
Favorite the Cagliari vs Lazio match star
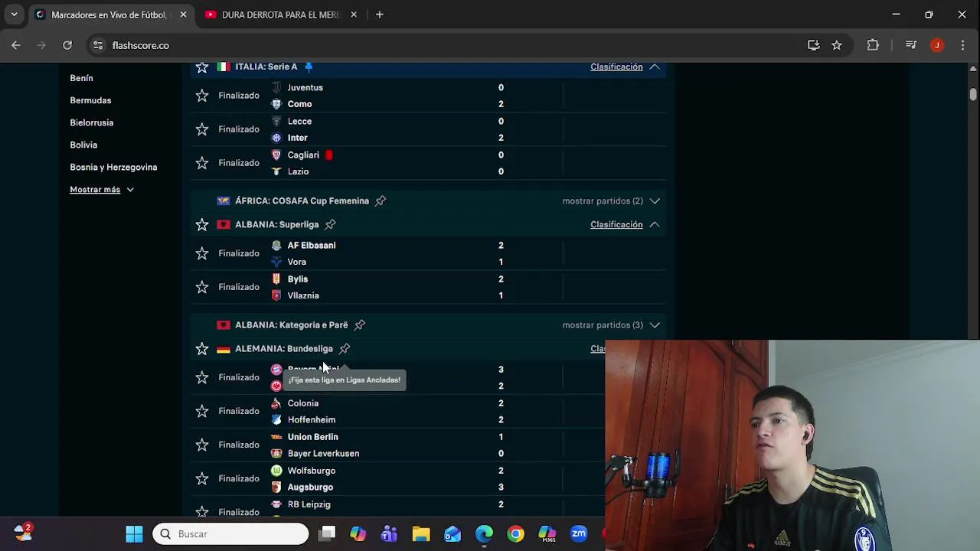tap(202, 163)
